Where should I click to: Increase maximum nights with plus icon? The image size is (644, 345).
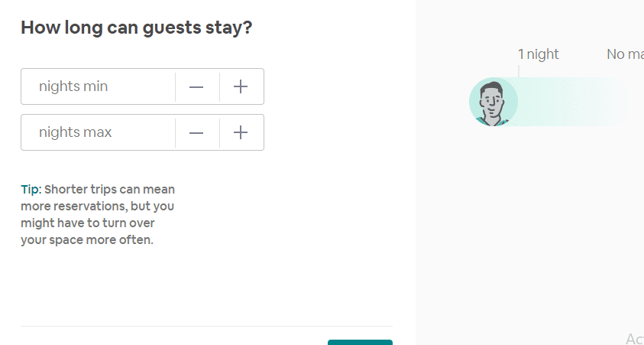241,133
